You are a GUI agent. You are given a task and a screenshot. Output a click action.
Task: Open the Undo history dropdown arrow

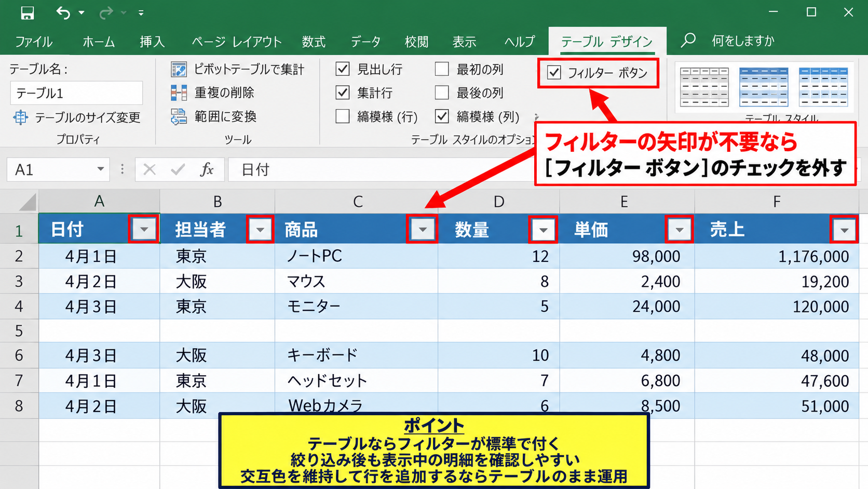pyautogui.click(x=82, y=12)
